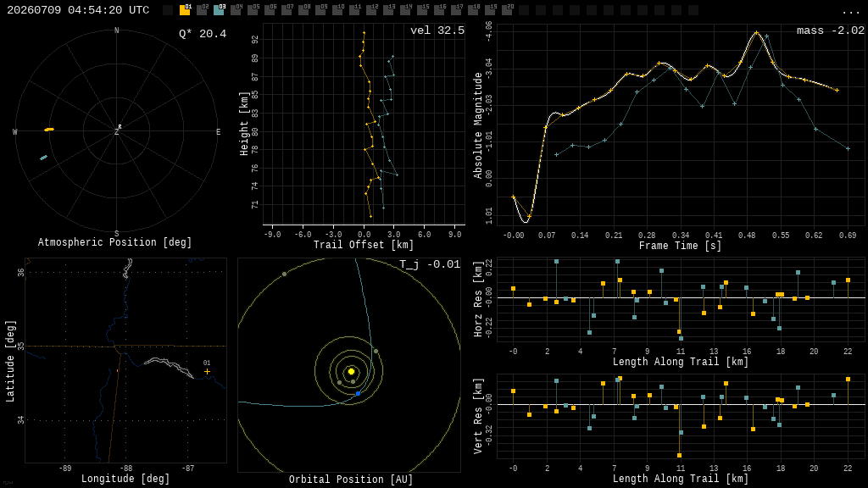Viewport: 868px width, 488px height.
Task: Toggle station 05 square
Action: tap(253, 10)
